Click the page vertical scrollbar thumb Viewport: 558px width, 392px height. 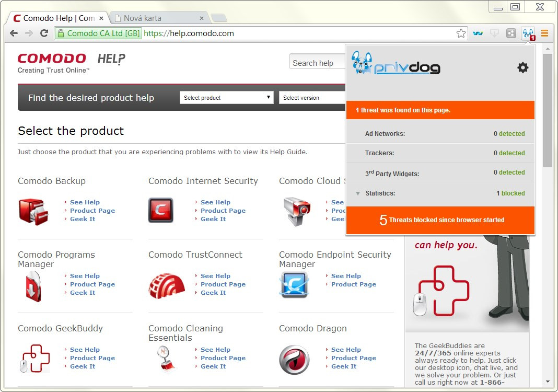(x=548, y=110)
